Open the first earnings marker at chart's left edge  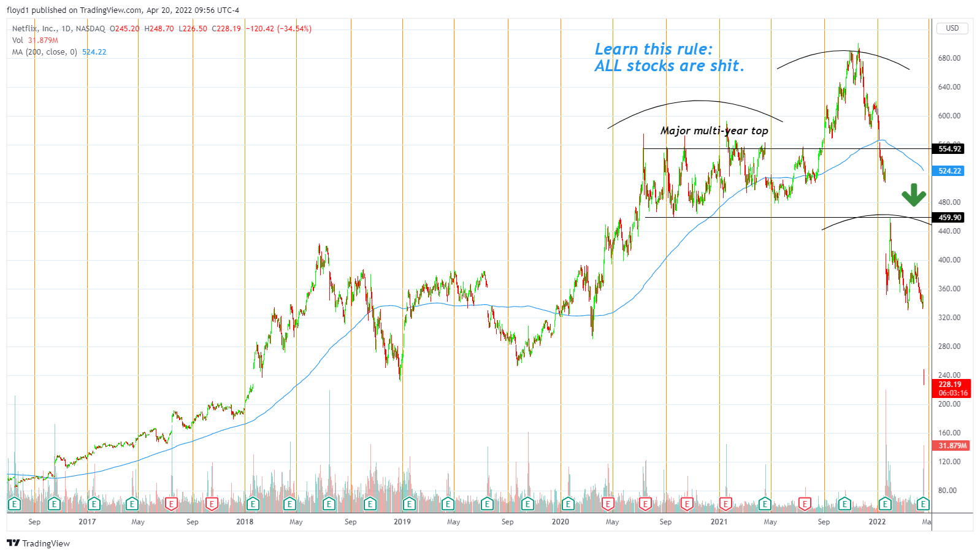14,504
